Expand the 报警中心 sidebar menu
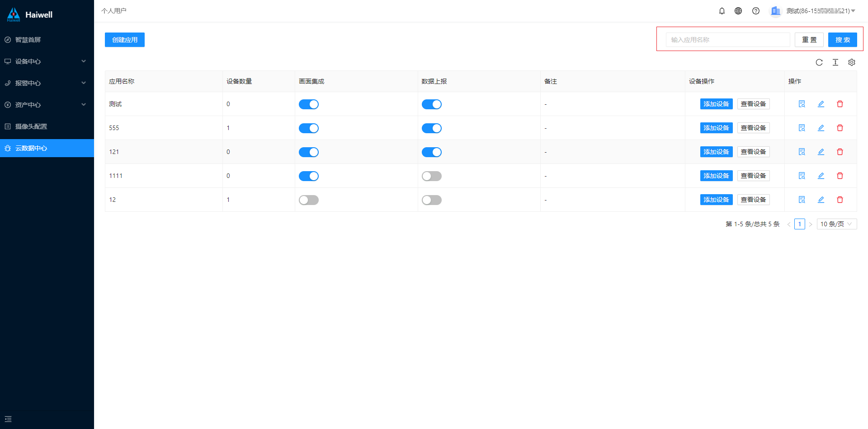This screenshot has height=429, width=868. pos(47,83)
